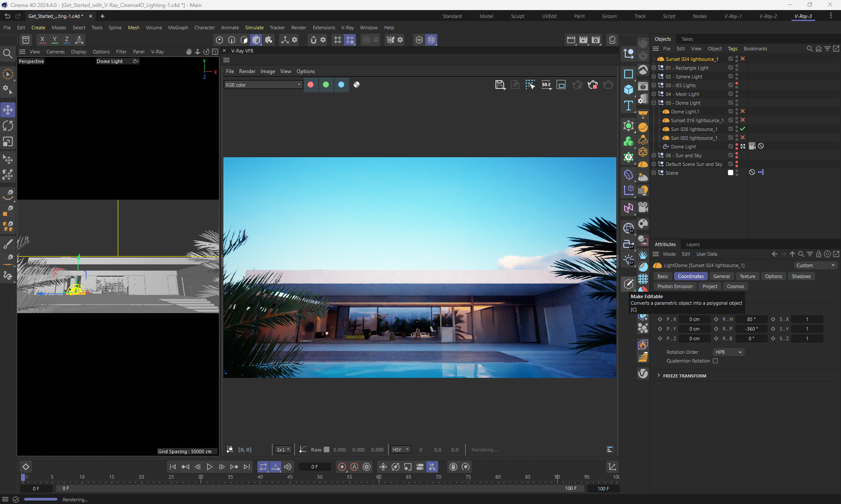Open the RGB color channel dropdown
The width and height of the screenshot is (841, 504).
point(263,85)
